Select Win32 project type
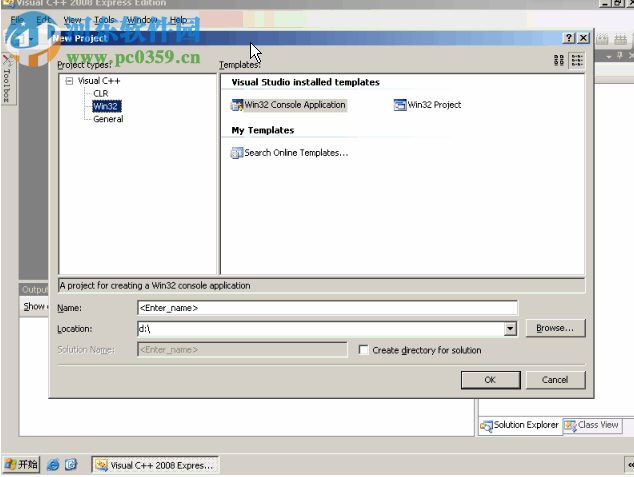The height and width of the screenshot is (477, 634). coord(106,106)
